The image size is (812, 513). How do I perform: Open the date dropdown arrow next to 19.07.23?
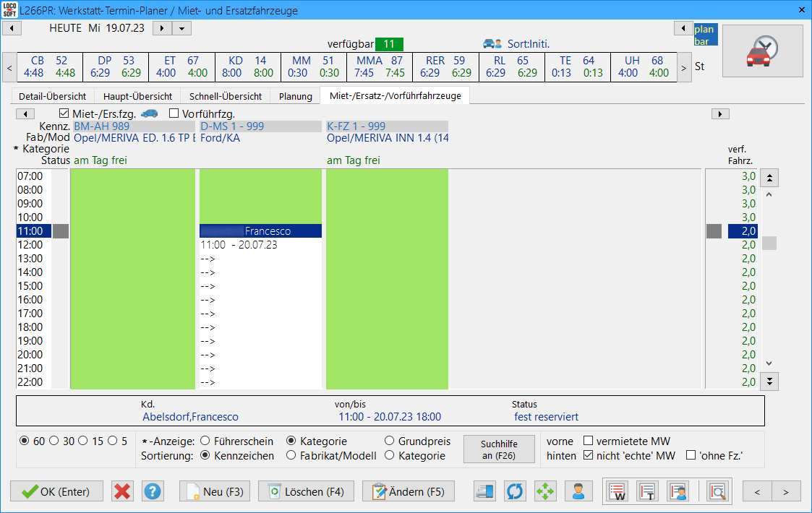[x=181, y=28]
